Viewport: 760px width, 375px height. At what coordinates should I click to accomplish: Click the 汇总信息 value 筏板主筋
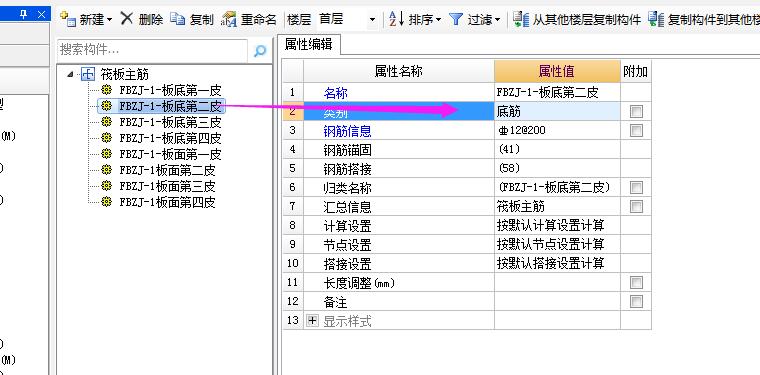(557, 206)
